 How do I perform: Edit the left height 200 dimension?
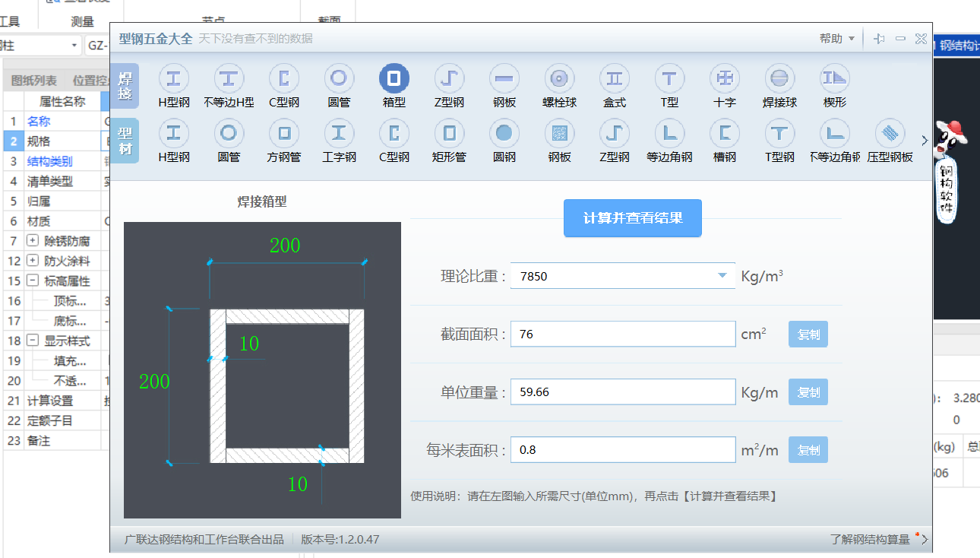pyautogui.click(x=154, y=382)
